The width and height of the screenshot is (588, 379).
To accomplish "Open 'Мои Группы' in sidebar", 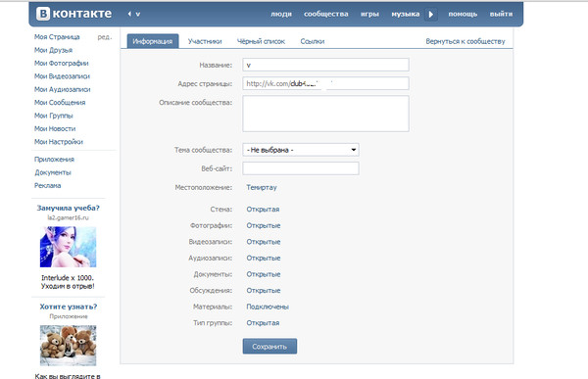I will tap(54, 116).
